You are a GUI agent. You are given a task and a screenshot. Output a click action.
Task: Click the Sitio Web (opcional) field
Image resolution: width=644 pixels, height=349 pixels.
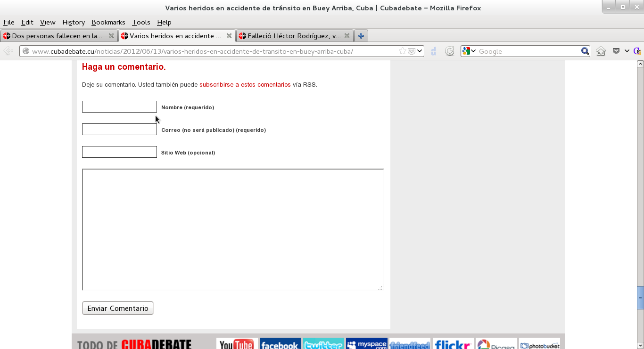pyautogui.click(x=119, y=152)
